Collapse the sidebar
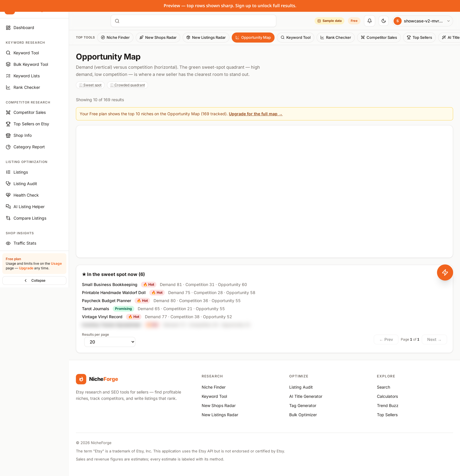This screenshot has height=476, width=460. [x=34, y=281]
